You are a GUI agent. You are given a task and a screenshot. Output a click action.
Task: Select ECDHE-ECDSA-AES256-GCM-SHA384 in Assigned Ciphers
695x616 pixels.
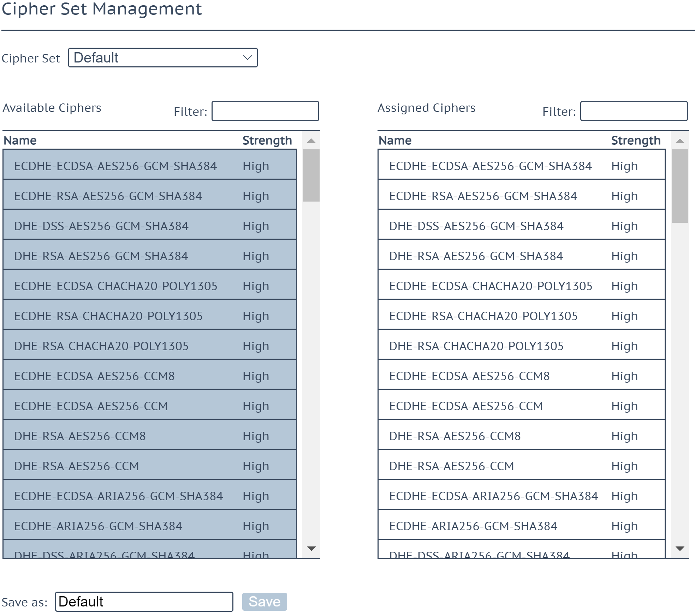(x=522, y=165)
